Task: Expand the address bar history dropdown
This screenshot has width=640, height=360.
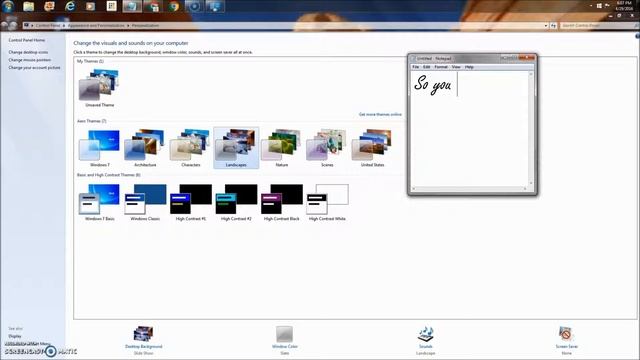Action: click(546, 25)
